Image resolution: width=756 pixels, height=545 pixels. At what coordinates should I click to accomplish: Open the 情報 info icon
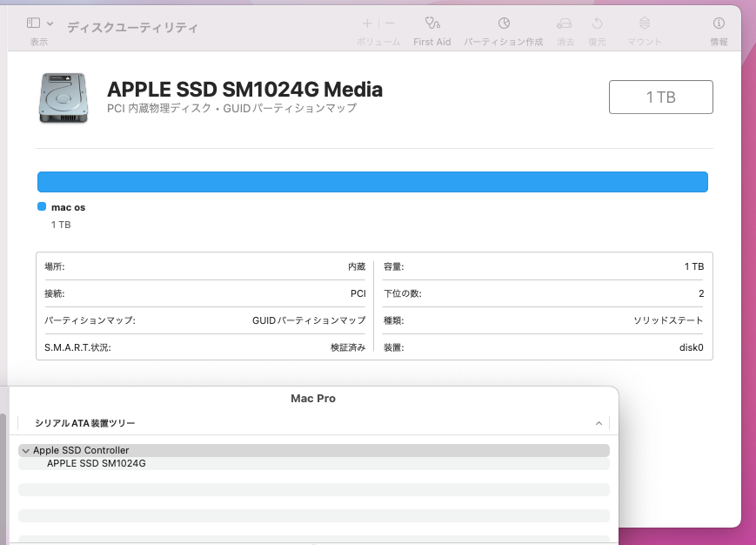tap(719, 23)
